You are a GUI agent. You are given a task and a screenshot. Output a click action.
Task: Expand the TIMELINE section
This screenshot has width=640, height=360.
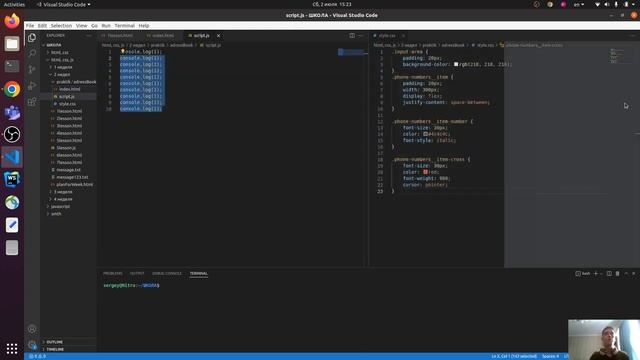pyautogui.click(x=55, y=349)
